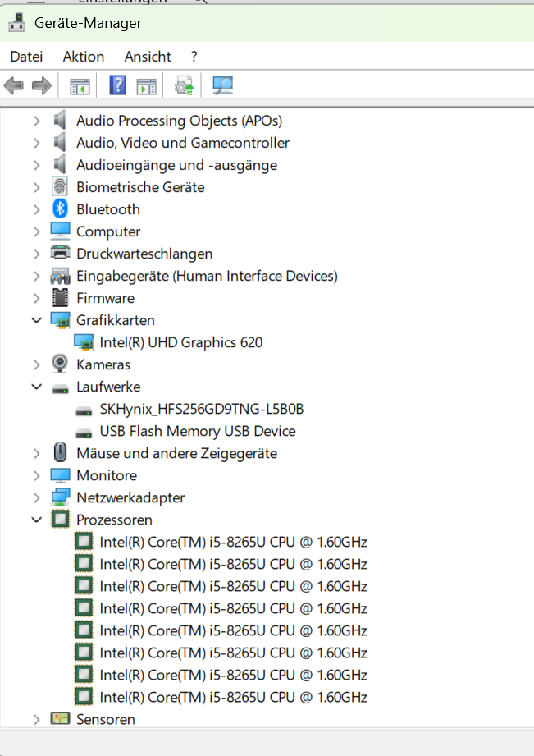Screen dimensions: 534x756
Task: Click the Audioeingänge speaker icon
Action: (60, 164)
